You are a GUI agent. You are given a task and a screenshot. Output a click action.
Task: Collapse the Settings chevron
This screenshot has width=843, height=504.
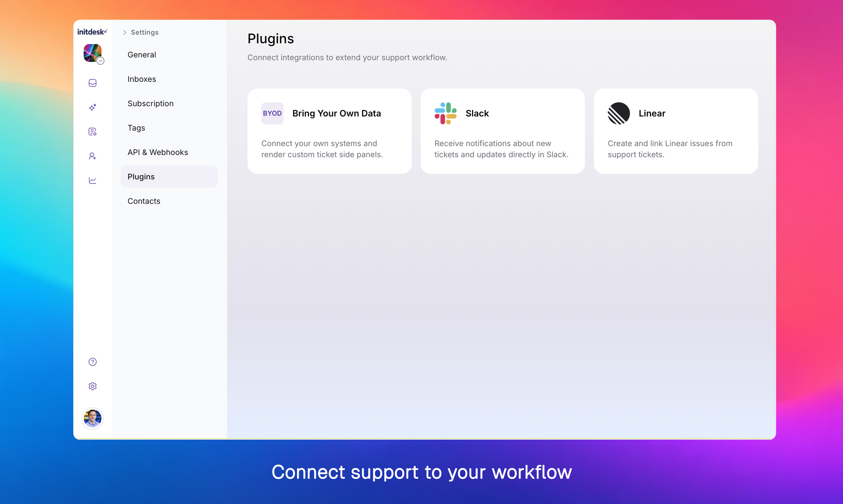click(125, 32)
